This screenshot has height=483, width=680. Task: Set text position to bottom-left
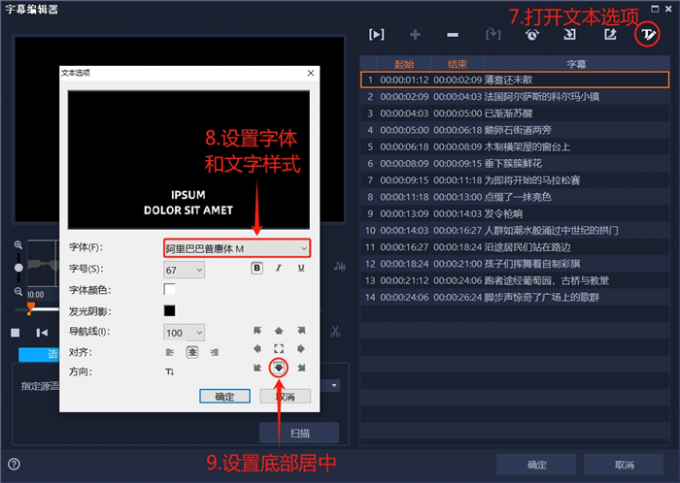[257, 368]
